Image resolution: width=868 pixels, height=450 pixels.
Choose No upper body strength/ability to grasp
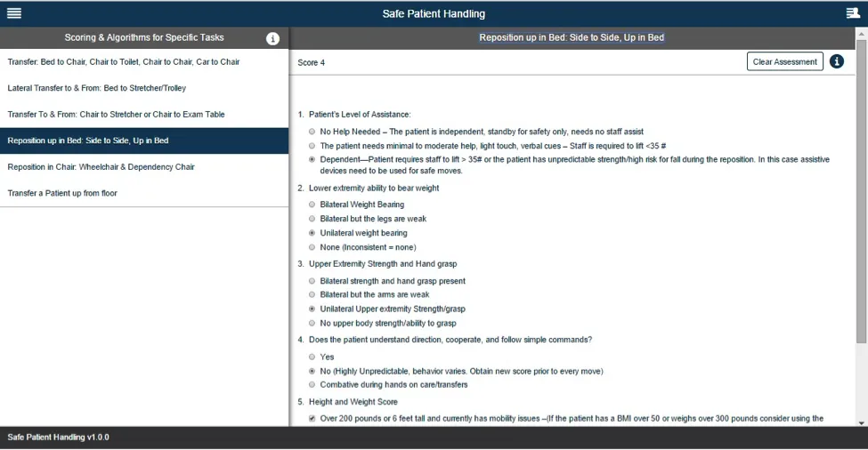(x=312, y=324)
